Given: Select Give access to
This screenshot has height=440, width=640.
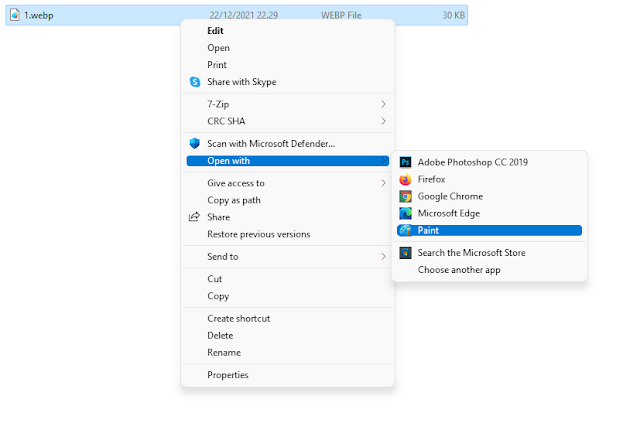Looking at the screenshot, I should tap(288, 183).
